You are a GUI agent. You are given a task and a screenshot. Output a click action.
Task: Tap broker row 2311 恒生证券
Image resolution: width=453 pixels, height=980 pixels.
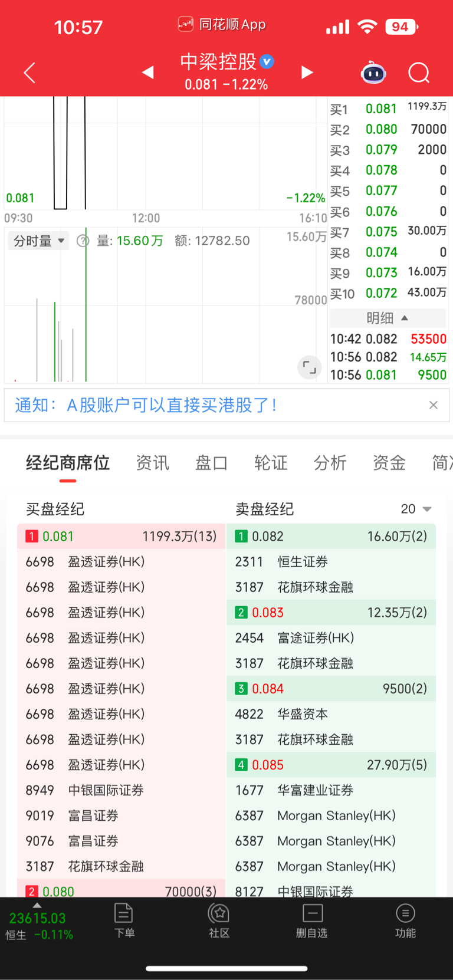[x=331, y=562]
